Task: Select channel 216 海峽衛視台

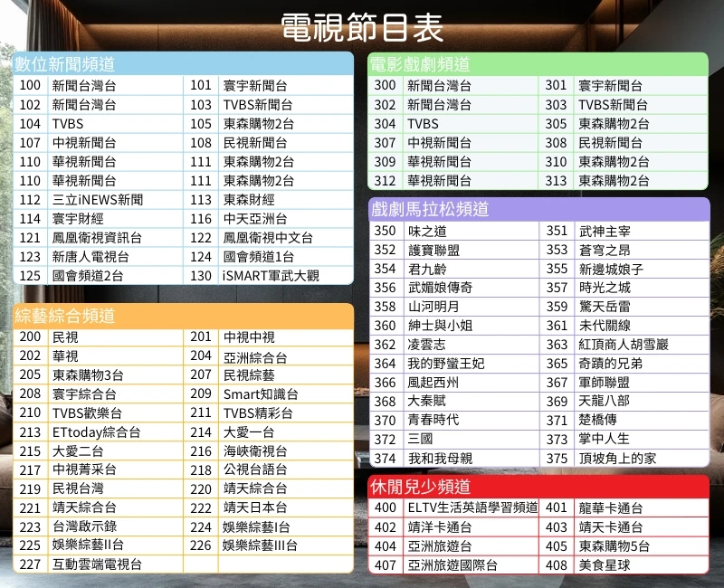Action: coord(255,451)
